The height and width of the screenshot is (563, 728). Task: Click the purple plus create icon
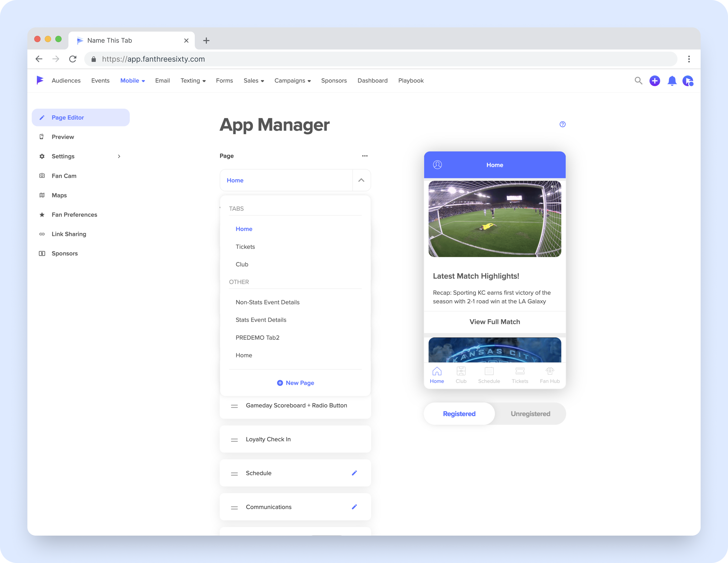pos(655,81)
